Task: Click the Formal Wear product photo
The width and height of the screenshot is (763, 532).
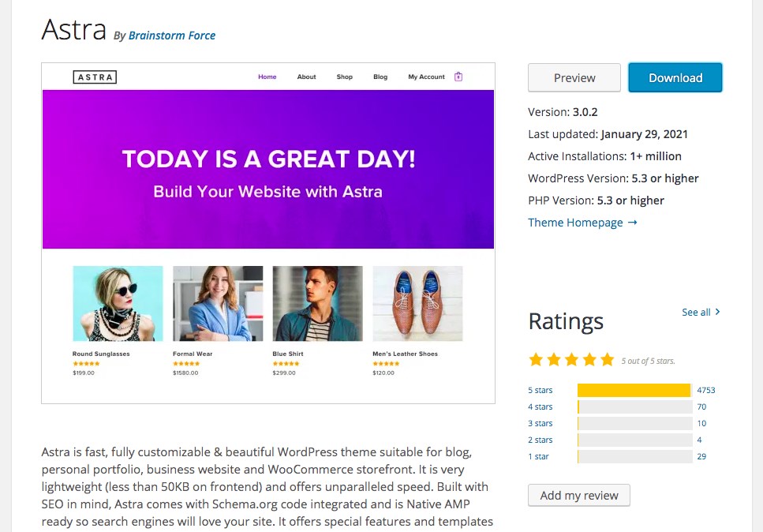Action: point(218,303)
